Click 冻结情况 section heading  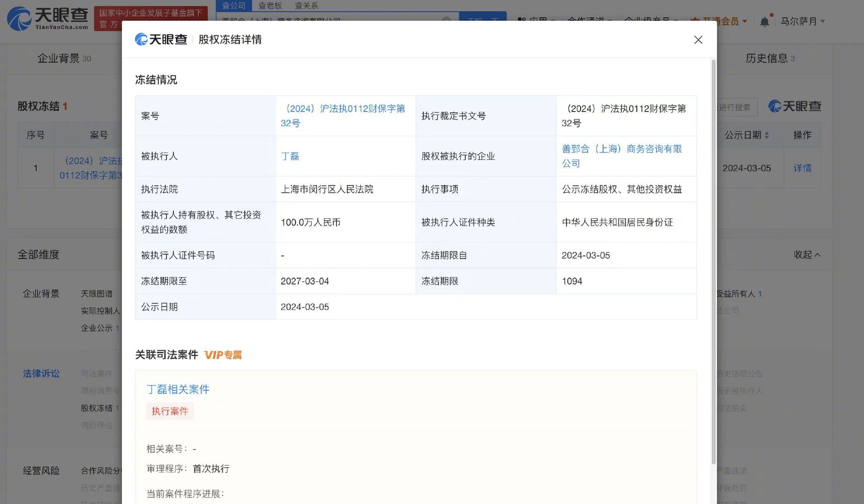[x=156, y=80]
